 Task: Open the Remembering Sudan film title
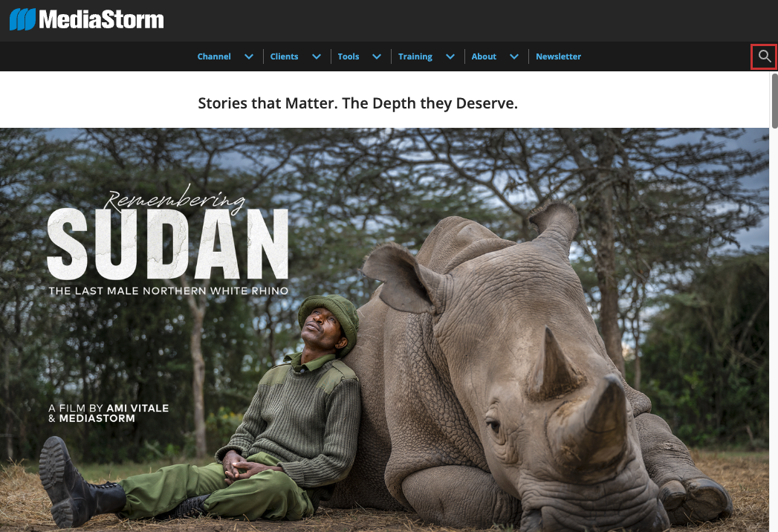pyautogui.click(x=168, y=234)
